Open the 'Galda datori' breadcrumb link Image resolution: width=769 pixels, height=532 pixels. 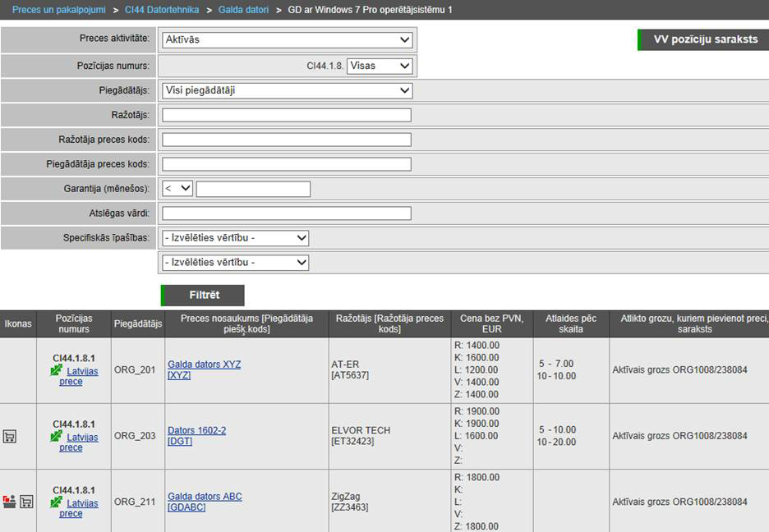245,10
